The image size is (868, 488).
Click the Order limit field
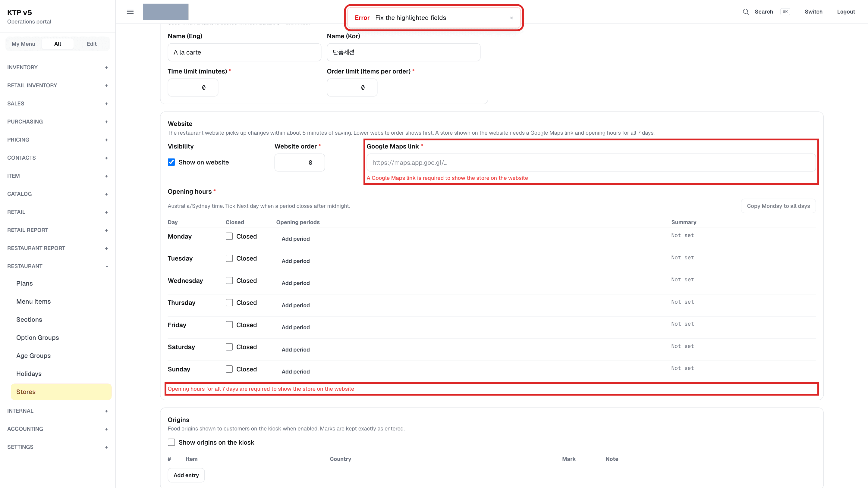pos(352,88)
